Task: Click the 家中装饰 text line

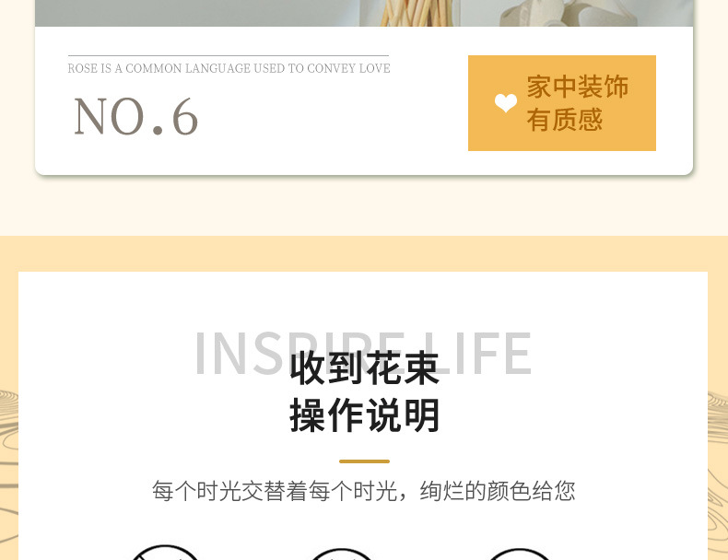Action: click(577, 87)
